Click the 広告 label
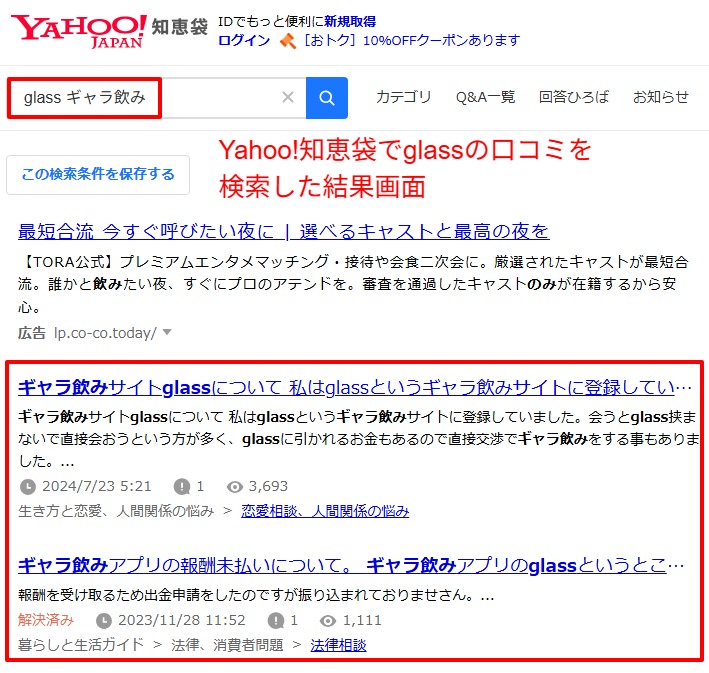 tap(32, 333)
